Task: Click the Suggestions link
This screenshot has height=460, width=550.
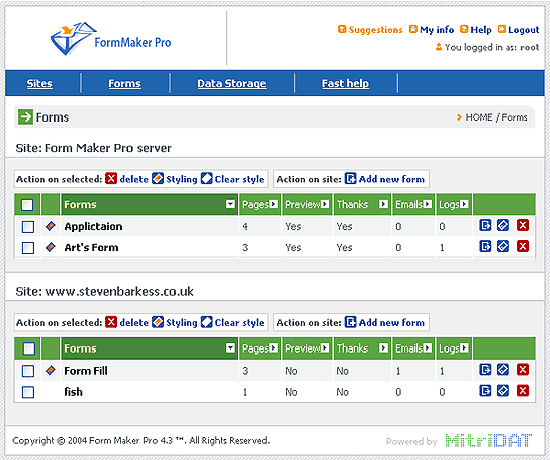Action: [375, 30]
